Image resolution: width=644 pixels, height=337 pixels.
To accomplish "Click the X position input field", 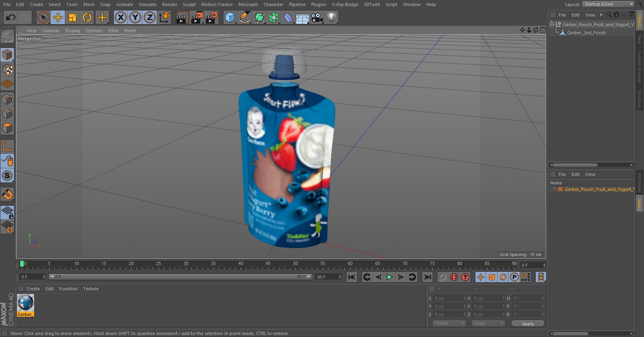I will tap(449, 298).
